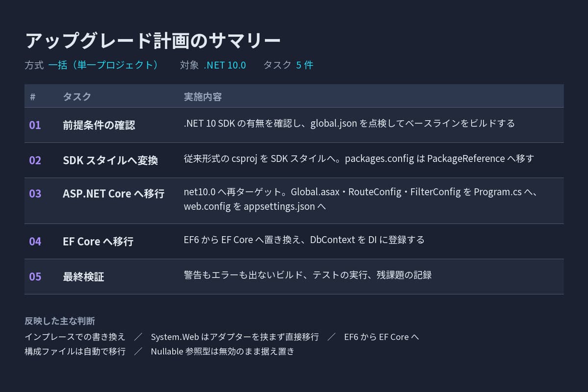Click row number 02
The width and height of the screenshot is (588, 392).
point(35,160)
